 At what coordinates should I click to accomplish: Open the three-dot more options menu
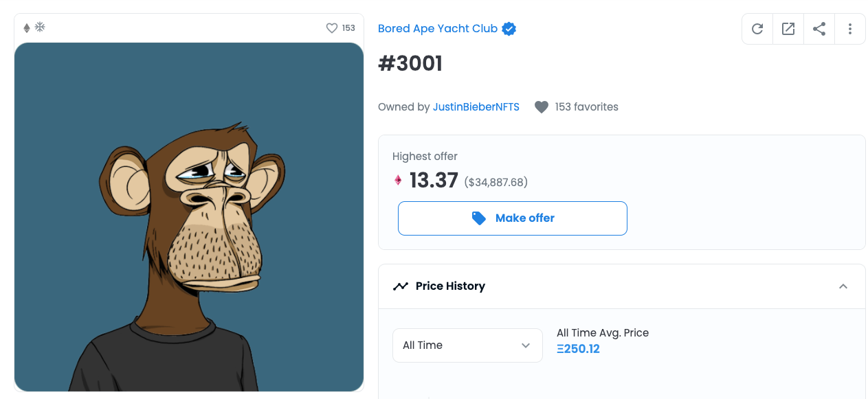click(x=849, y=28)
